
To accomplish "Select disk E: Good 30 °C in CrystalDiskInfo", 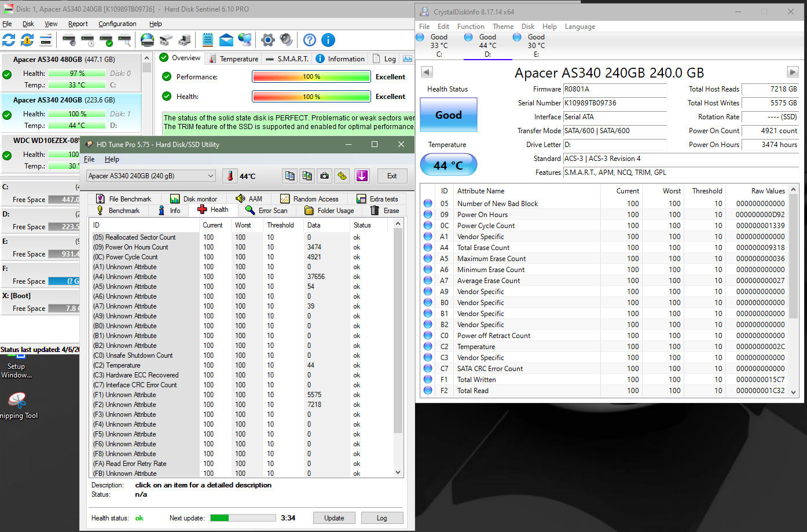I will pos(536,45).
